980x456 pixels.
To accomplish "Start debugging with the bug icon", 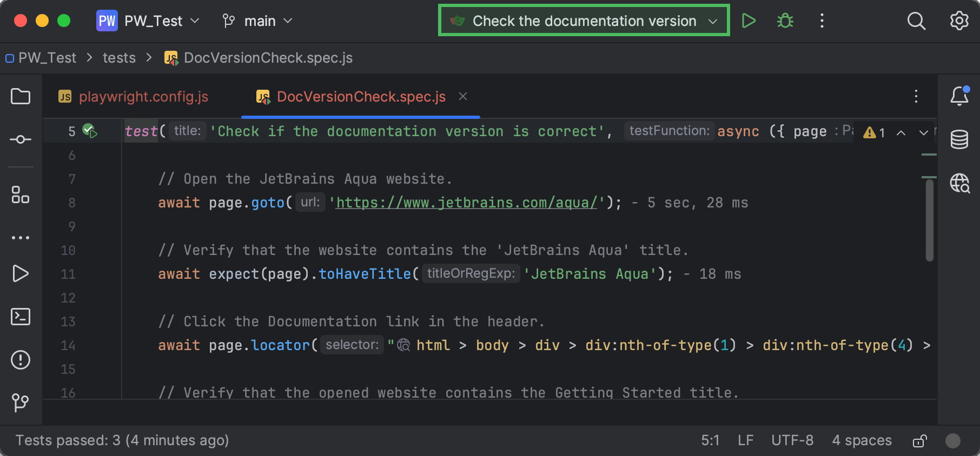I will pyautogui.click(x=785, y=21).
